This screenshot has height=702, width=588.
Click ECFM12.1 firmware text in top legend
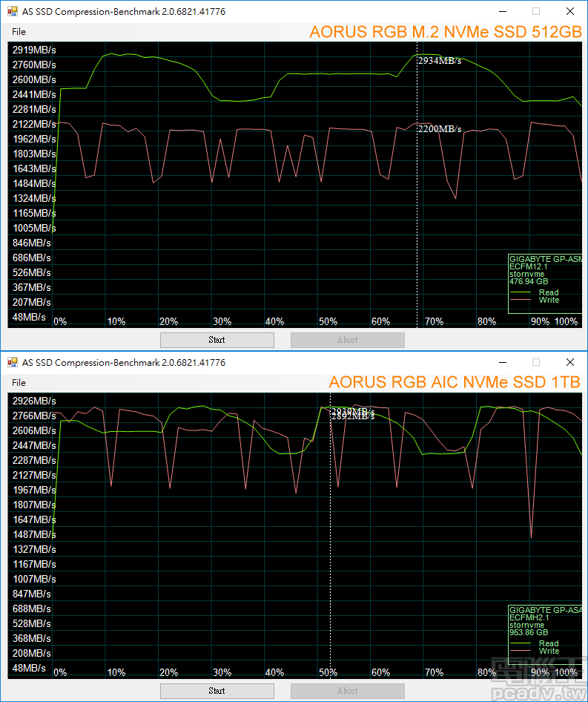(528, 266)
